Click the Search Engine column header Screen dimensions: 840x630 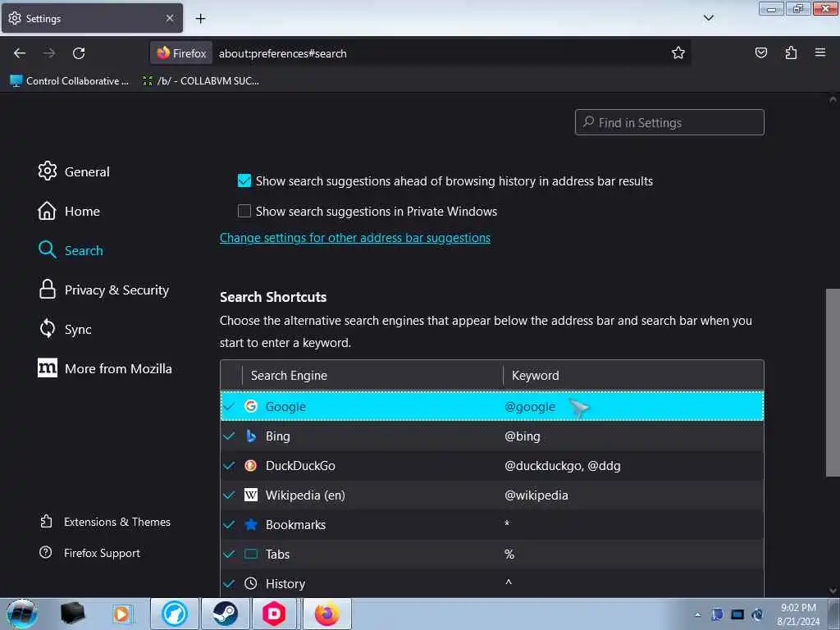tap(373, 376)
